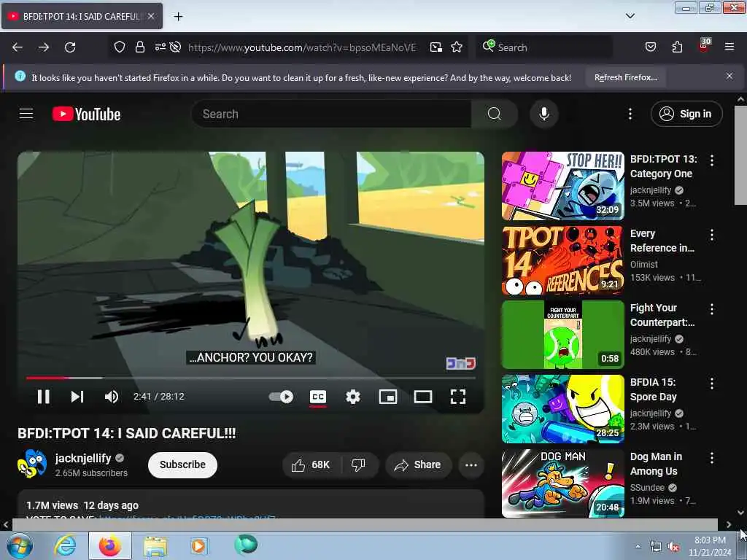Image resolution: width=747 pixels, height=560 pixels.
Task: Open Windows Media Player in the taskbar
Action: point(198,545)
